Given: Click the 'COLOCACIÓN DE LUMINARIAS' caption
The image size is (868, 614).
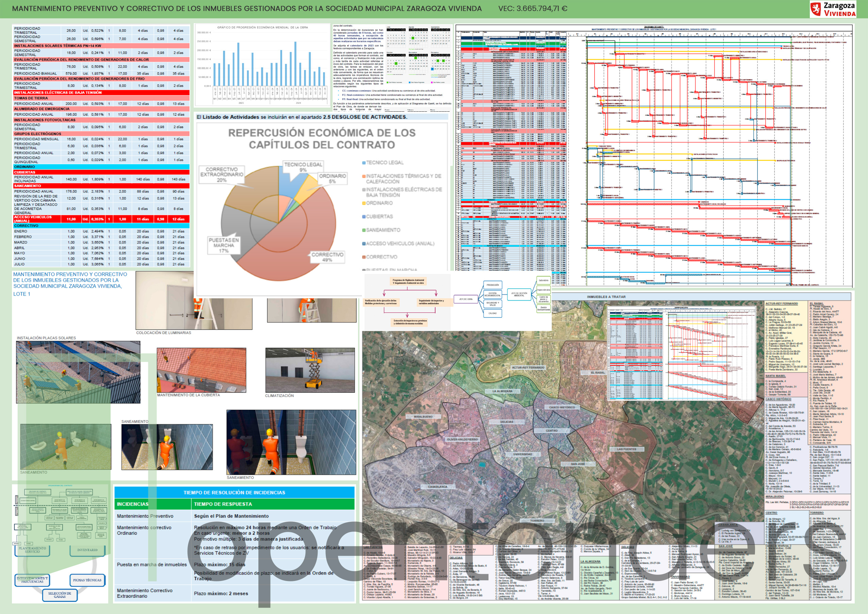Looking at the screenshot, I should 164,333.
